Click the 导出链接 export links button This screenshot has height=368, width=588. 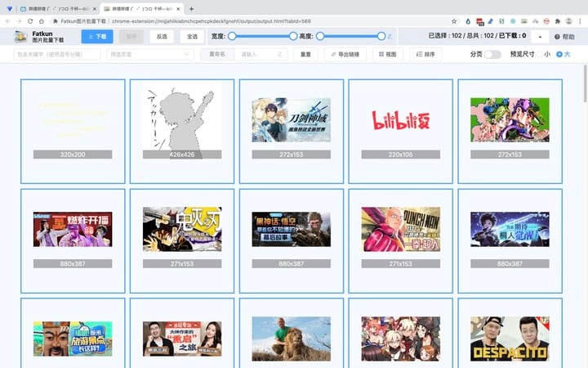coord(345,55)
